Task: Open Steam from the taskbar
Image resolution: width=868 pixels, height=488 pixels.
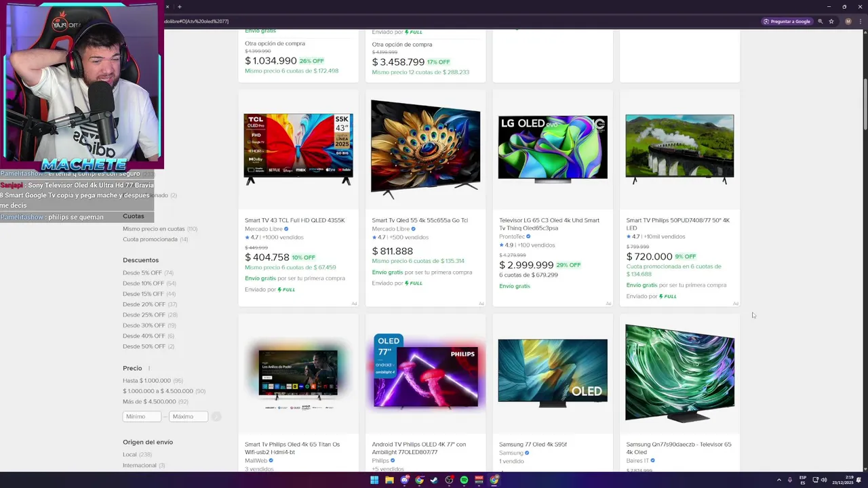Action: click(x=434, y=480)
